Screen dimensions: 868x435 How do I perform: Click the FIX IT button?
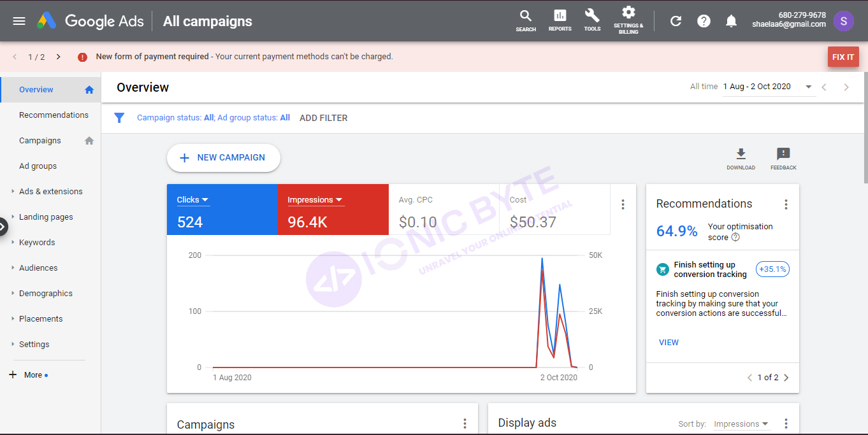pos(843,57)
